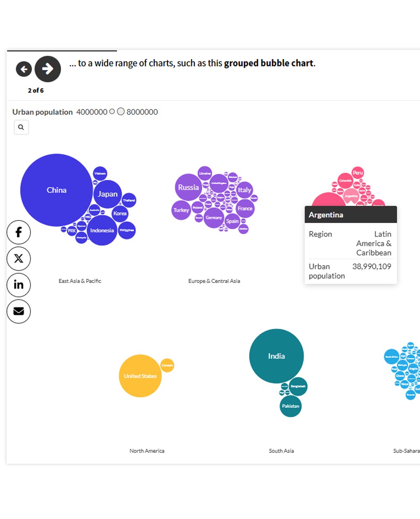Select the Indonesia bubble
This screenshot has width=420, height=519.
tap(102, 230)
